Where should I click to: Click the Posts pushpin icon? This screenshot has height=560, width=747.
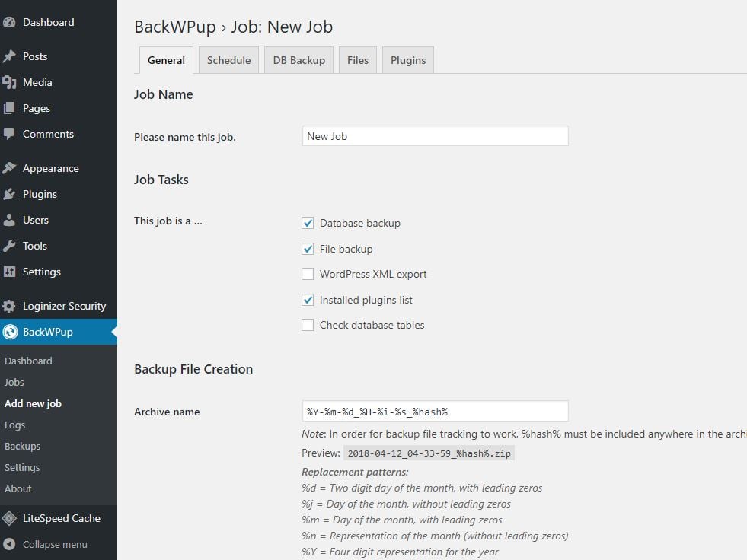pos(9,56)
